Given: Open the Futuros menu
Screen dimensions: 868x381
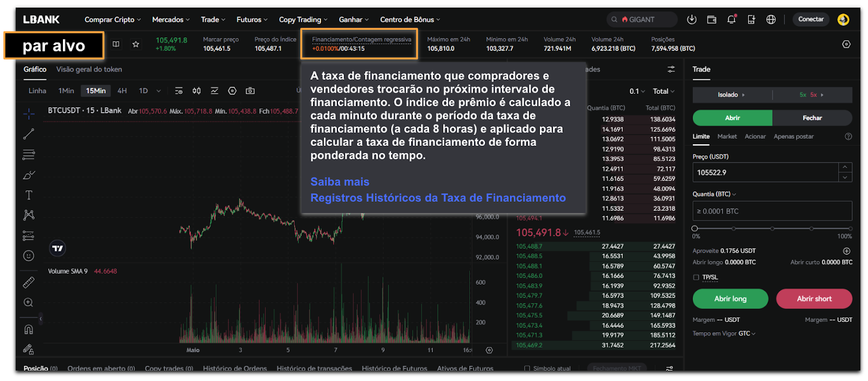Looking at the screenshot, I should coord(252,20).
